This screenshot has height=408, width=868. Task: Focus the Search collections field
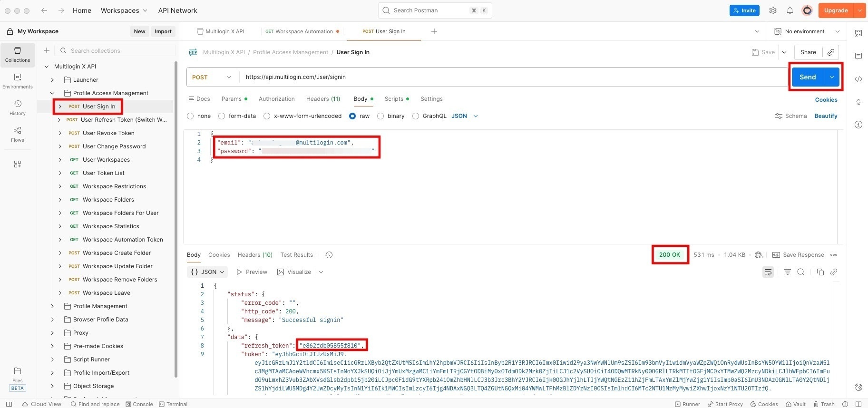click(115, 50)
